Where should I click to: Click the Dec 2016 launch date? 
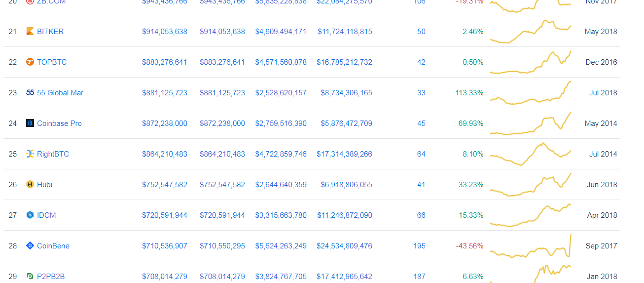pos(601,62)
